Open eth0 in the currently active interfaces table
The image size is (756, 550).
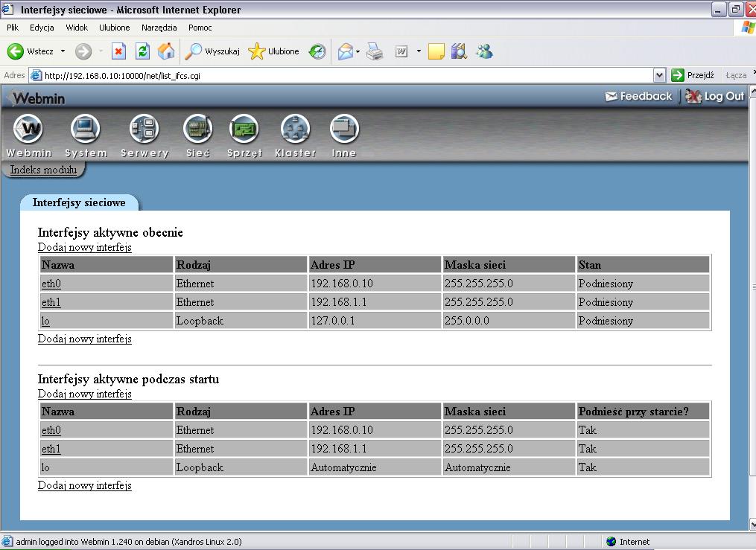coord(51,284)
